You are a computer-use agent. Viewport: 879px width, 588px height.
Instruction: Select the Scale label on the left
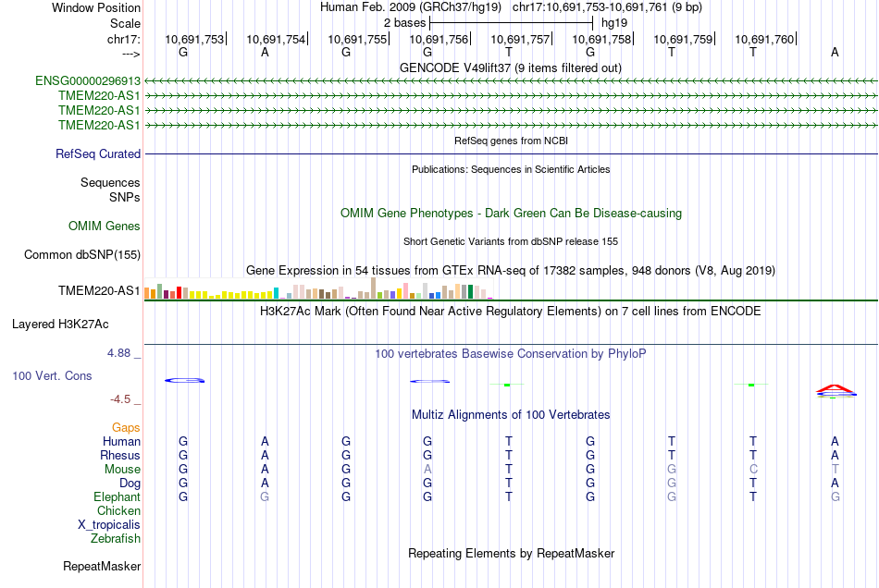[125, 23]
